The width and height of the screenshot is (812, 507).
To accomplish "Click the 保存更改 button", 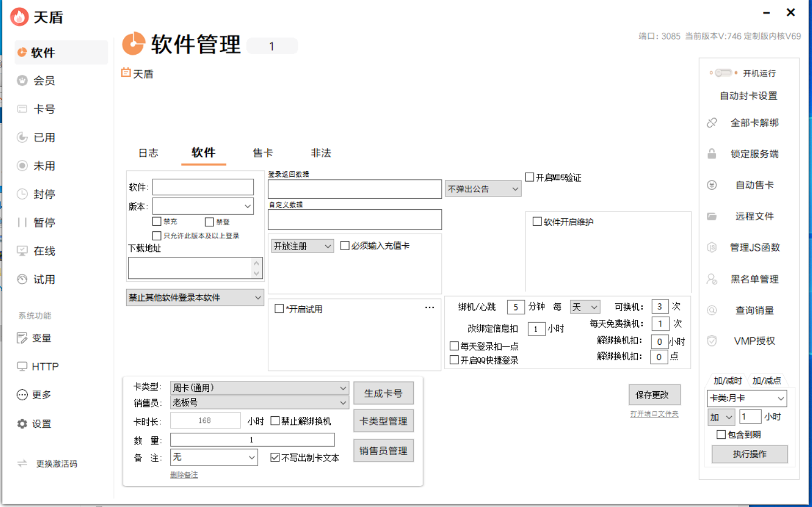I will pos(654,395).
